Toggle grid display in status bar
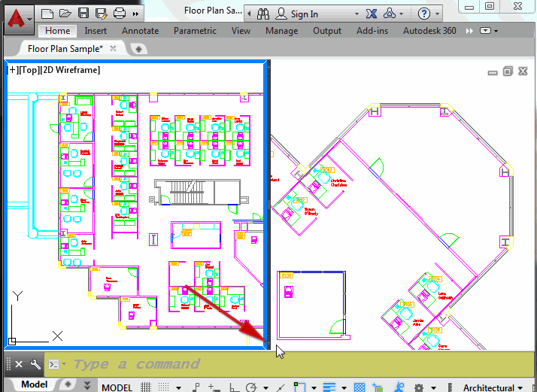Screen dimensions: 537x392 [146, 387]
